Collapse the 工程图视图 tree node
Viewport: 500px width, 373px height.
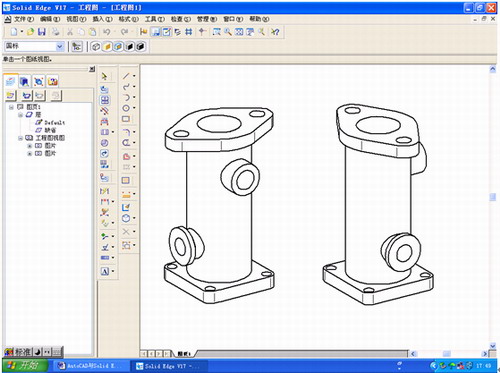[x=21, y=138]
